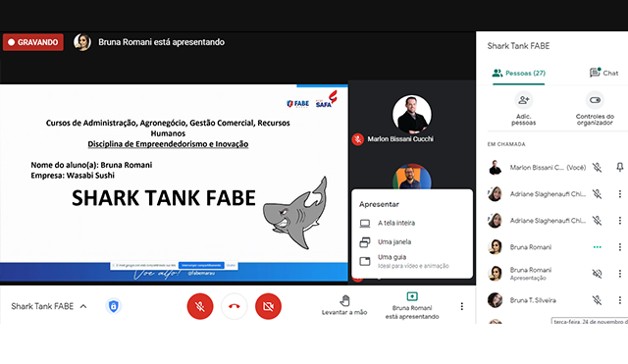Click the SAFA logo on the slide
The width and height of the screenshot is (628, 364).
tap(327, 100)
